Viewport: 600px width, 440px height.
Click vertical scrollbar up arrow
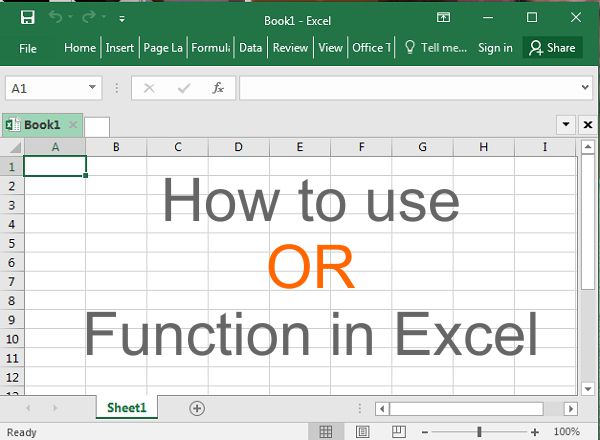click(x=588, y=147)
